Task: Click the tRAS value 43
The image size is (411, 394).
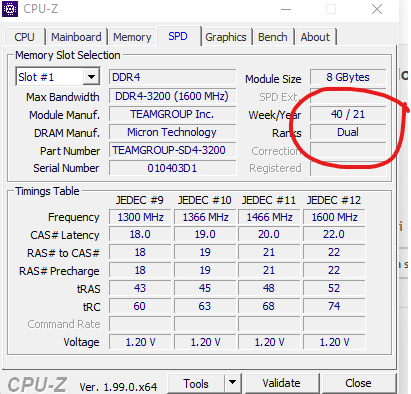Action: pos(140,288)
